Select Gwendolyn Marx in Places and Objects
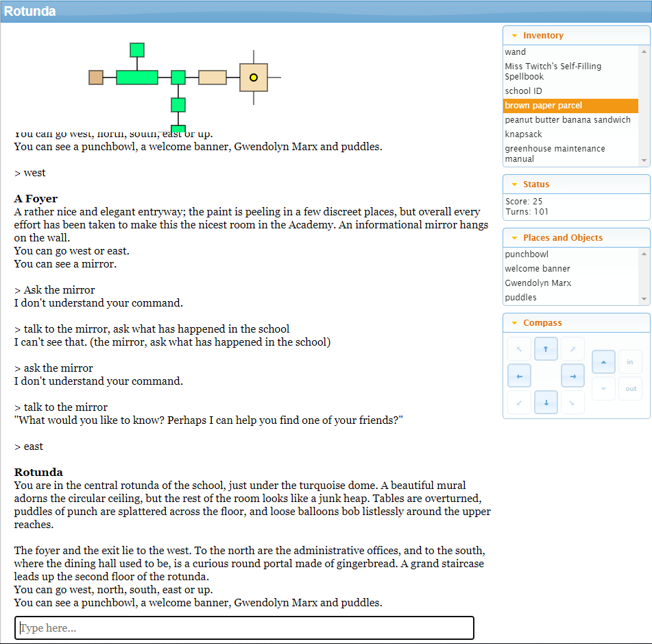 coord(570,283)
